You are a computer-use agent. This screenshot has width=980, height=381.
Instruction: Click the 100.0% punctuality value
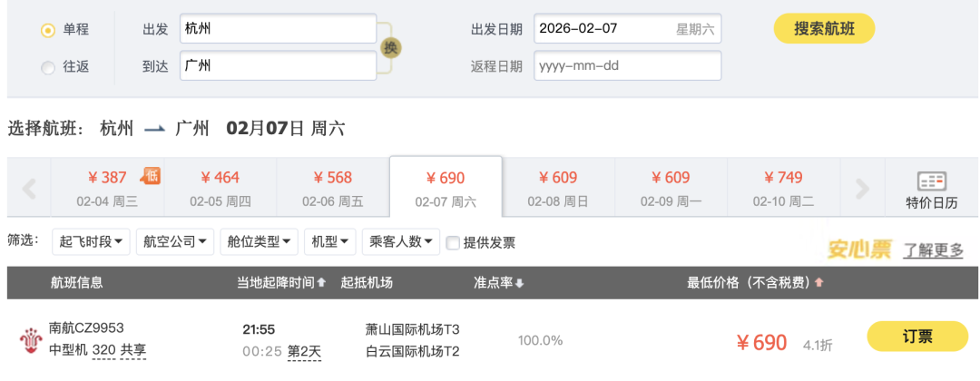coord(540,340)
